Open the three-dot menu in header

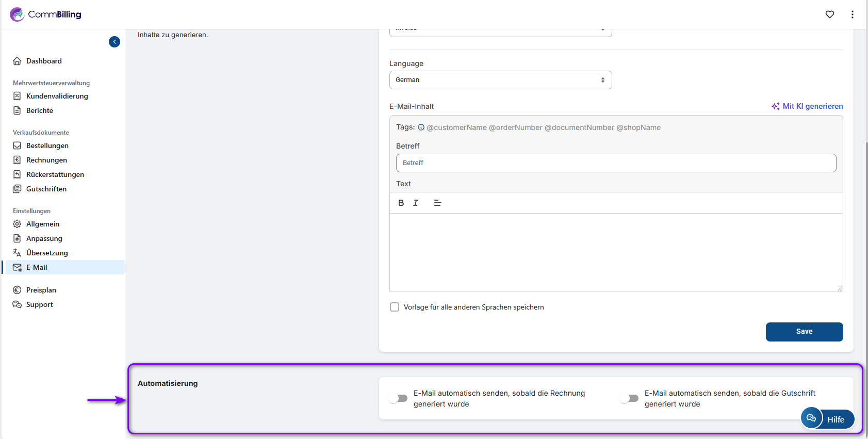point(852,14)
